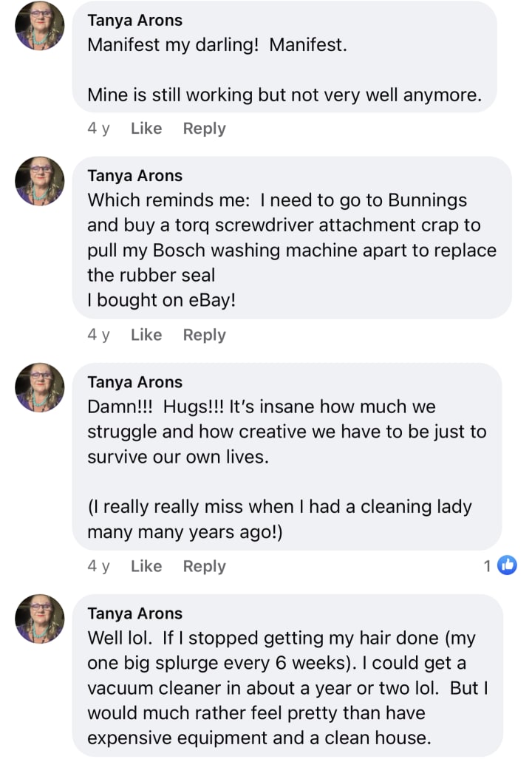
Task: Like the Bosch washing machine comment
Action: tap(146, 335)
